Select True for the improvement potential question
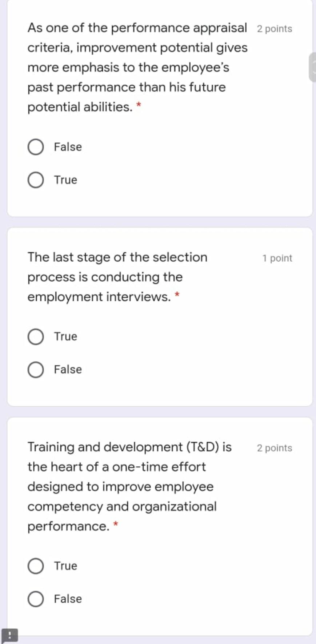This screenshot has height=644, width=316. (36, 180)
